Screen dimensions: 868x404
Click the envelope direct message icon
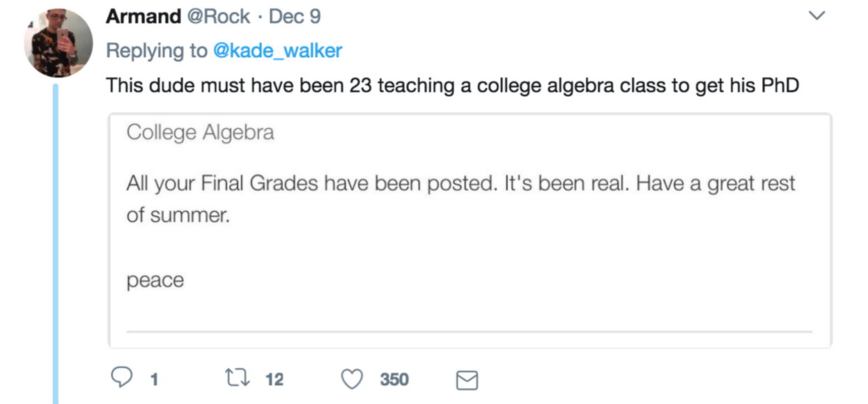click(x=466, y=380)
